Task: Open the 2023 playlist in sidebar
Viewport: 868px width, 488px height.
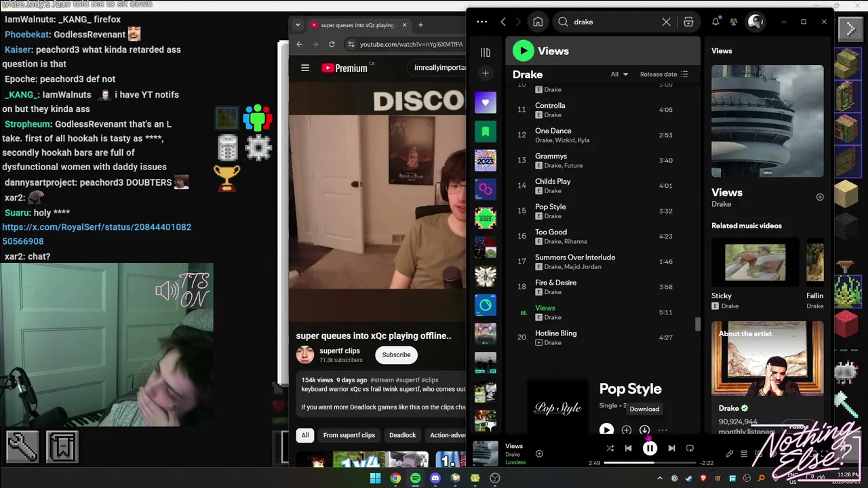Action: tap(485, 161)
